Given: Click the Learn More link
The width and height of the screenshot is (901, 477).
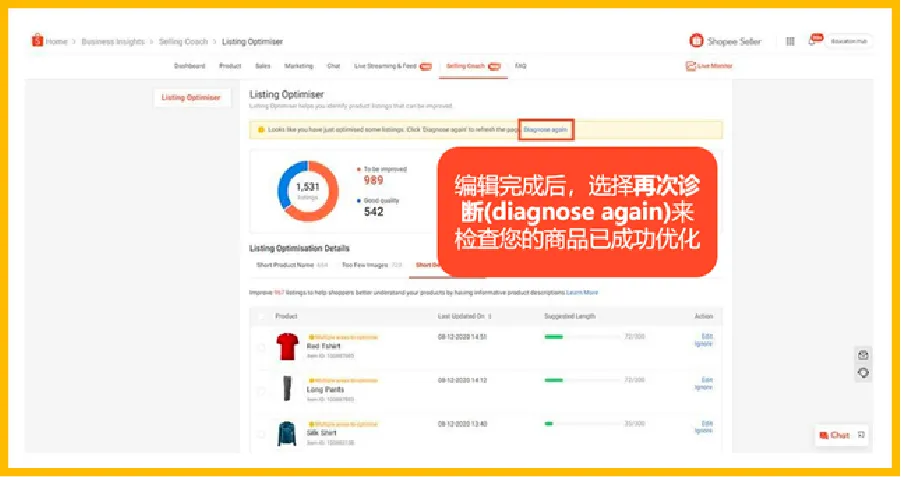Looking at the screenshot, I should [582, 293].
